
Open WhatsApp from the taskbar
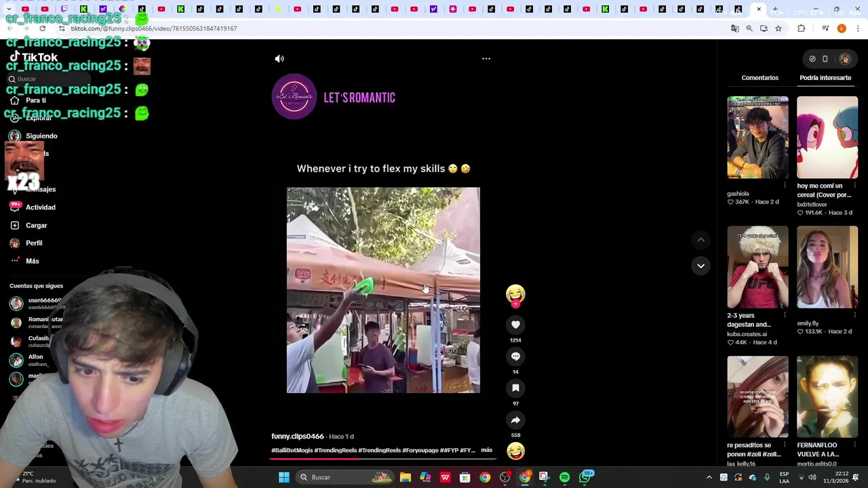585,477
